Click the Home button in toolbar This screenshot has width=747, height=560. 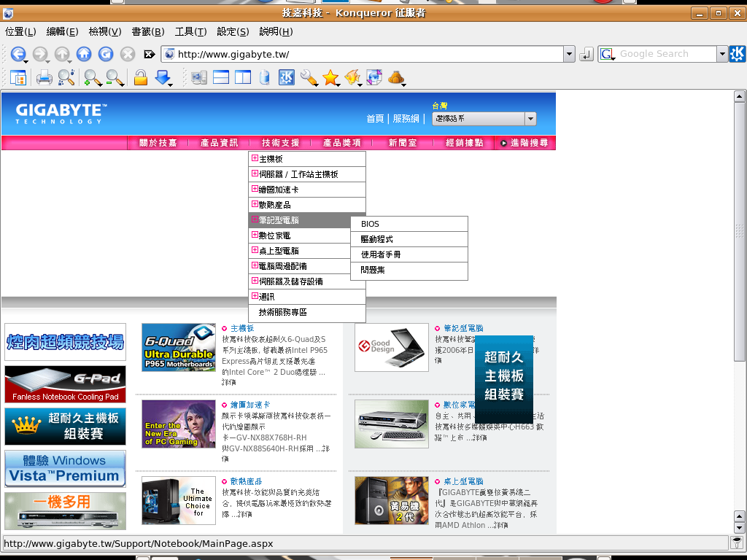(x=84, y=54)
